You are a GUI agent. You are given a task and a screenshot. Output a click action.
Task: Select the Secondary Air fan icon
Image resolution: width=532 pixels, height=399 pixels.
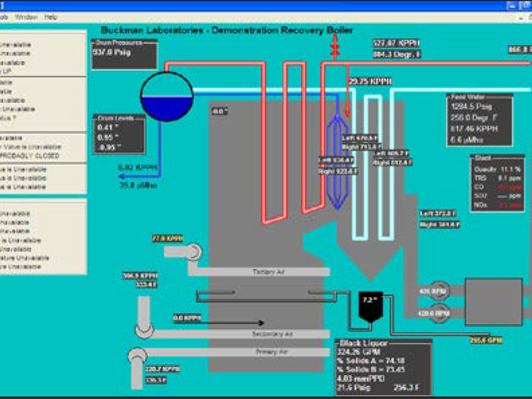[144, 330]
